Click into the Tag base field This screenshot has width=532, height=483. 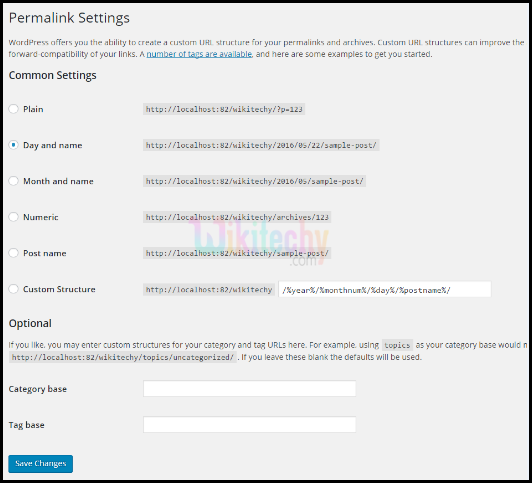tap(249, 425)
